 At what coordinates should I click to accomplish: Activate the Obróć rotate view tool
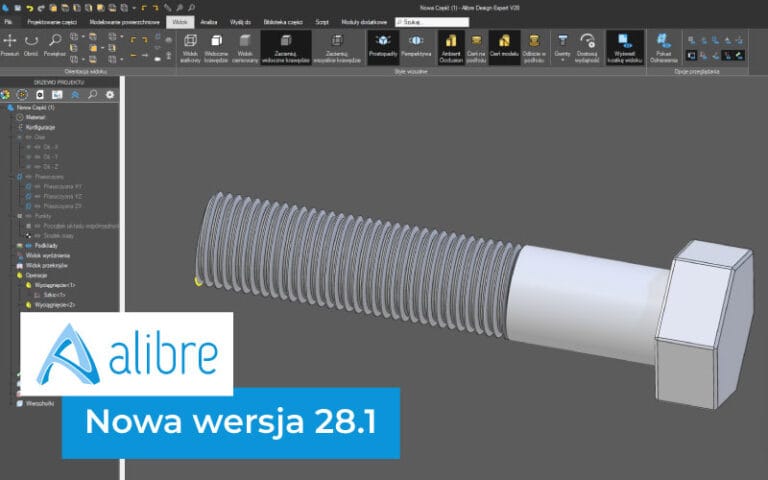coord(31,45)
